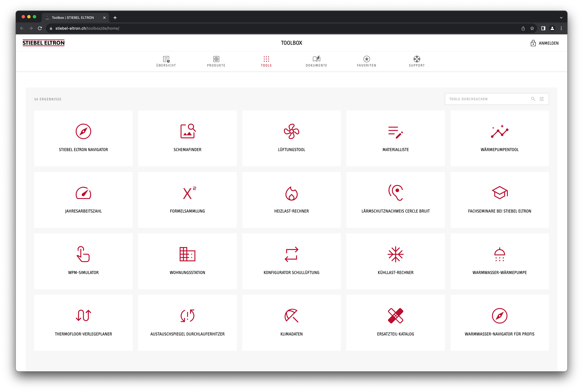Switch to the Favoriten tab

click(x=367, y=62)
